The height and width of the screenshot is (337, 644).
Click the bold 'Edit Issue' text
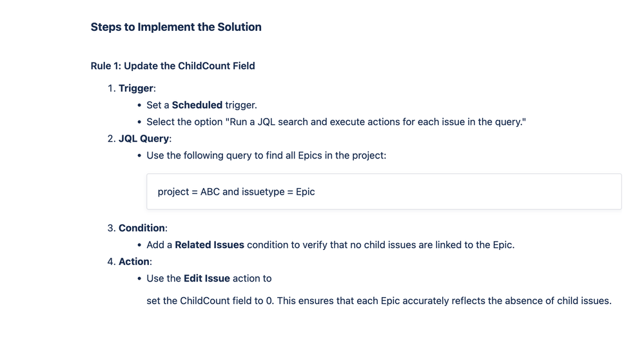pos(206,279)
